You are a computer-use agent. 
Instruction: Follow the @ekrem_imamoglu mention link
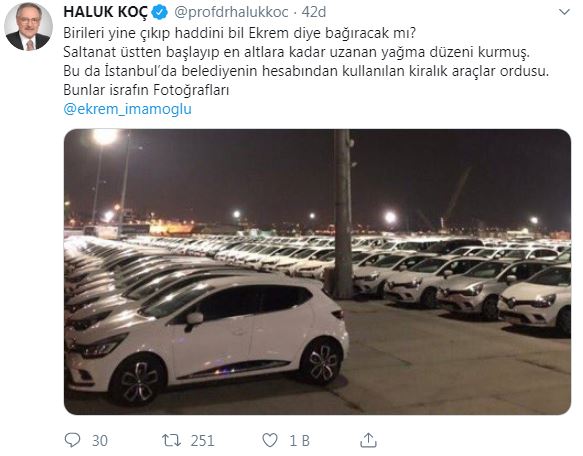[x=128, y=109]
